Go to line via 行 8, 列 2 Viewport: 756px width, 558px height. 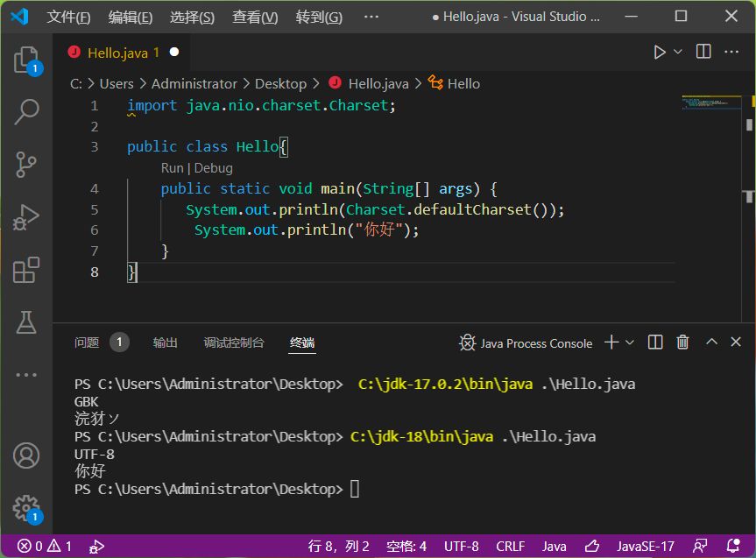(x=338, y=547)
